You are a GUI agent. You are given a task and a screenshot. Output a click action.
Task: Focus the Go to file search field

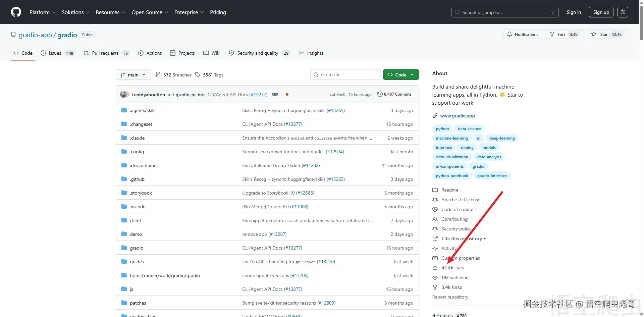[x=345, y=74]
